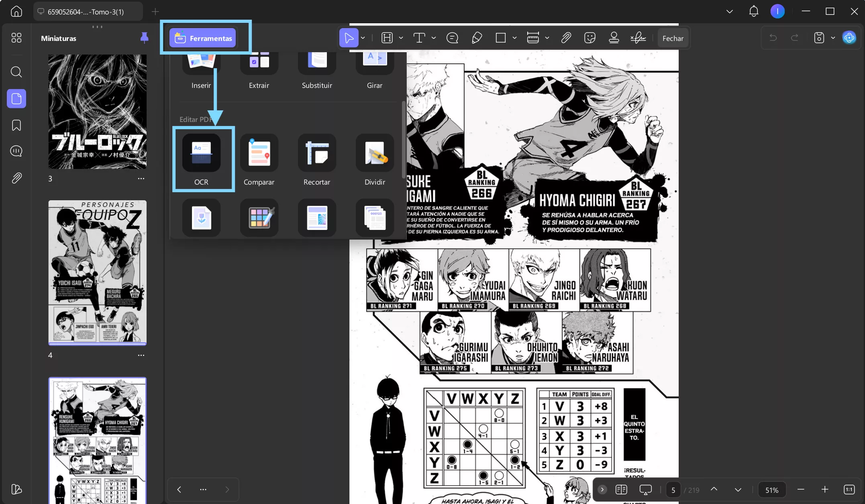
Task: Click the Ferramentas menu button
Action: coord(203,38)
